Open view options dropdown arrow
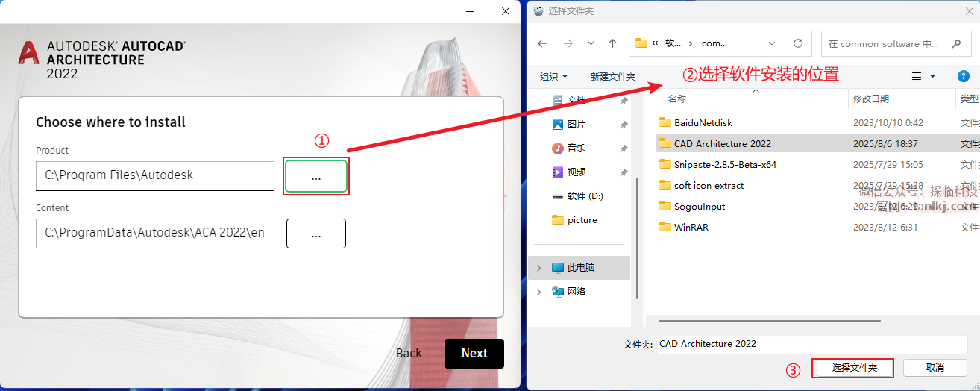The height and width of the screenshot is (391, 980). 932,76
